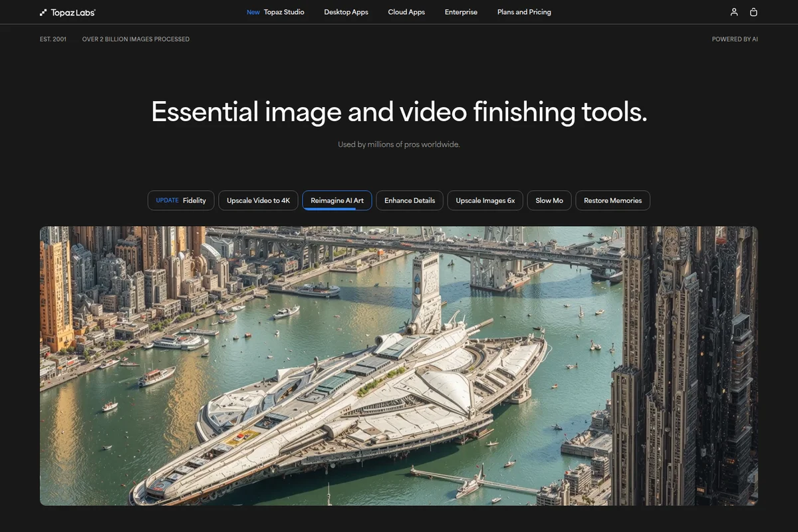798x532 pixels.
Task: Click the New badge beside Topaz Studio
Action: [x=253, y=12]
